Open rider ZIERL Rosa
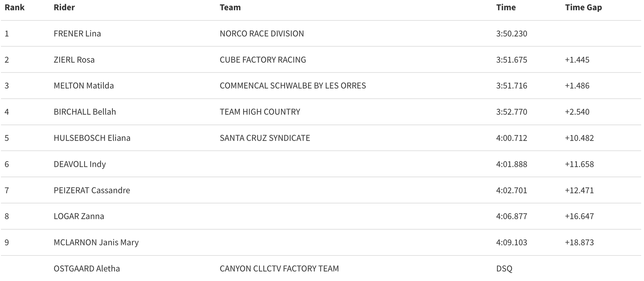This screenshot has width=644, height=281. click(x=74, y=60)
